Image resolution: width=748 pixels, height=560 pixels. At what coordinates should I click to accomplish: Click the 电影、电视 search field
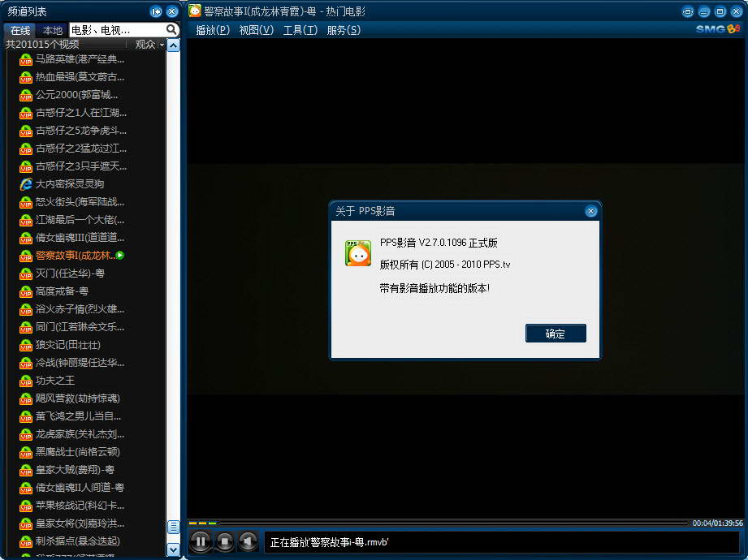(x=116, y=30)
